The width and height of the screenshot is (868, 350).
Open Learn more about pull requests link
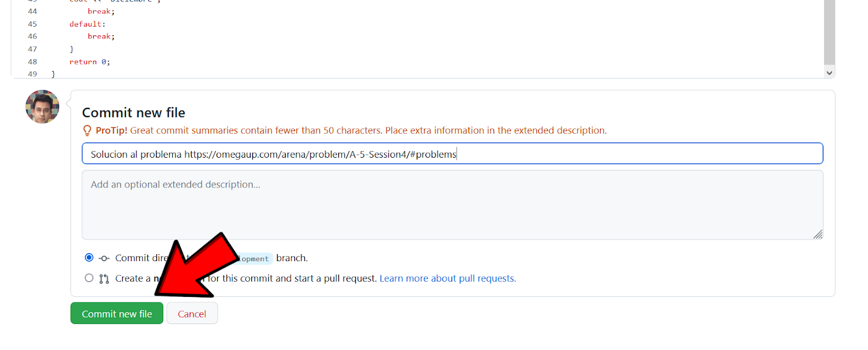click(448, 278)
